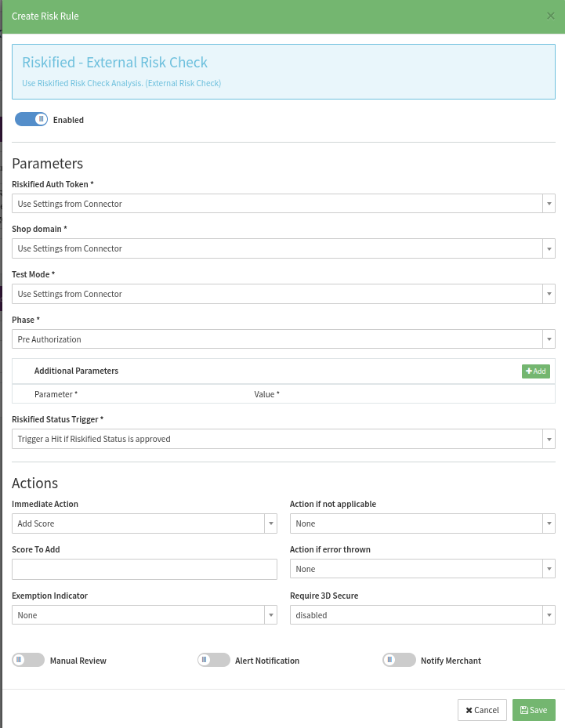The width and height of the screenshot is (565, 728).
Task: Open Action if error thrown dropdown
Action: [422, 569]
